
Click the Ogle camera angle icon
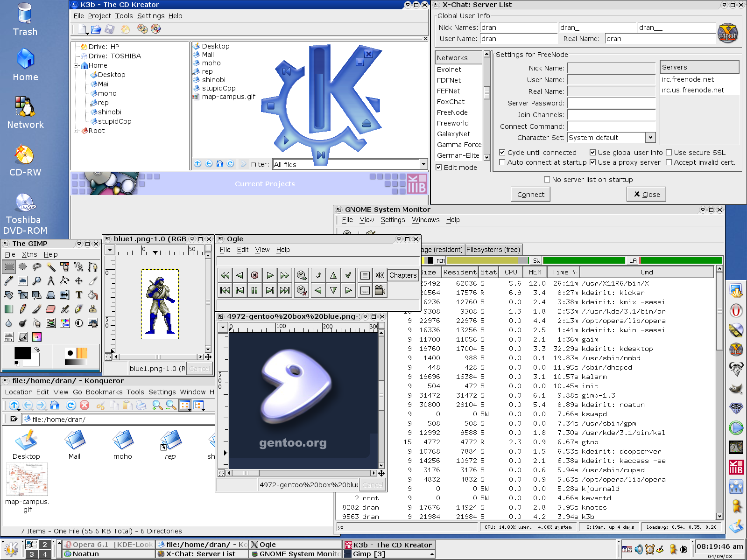coord(380,290)
